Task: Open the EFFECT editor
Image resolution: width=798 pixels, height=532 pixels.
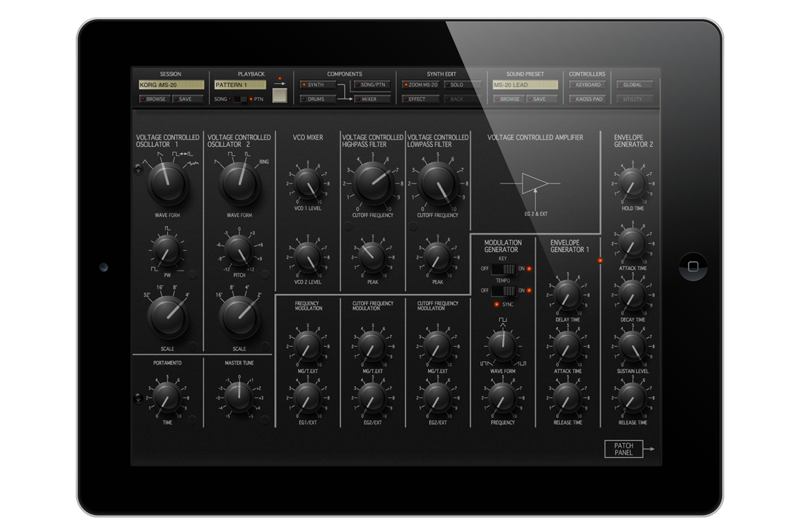Action: tap(421, 99)
